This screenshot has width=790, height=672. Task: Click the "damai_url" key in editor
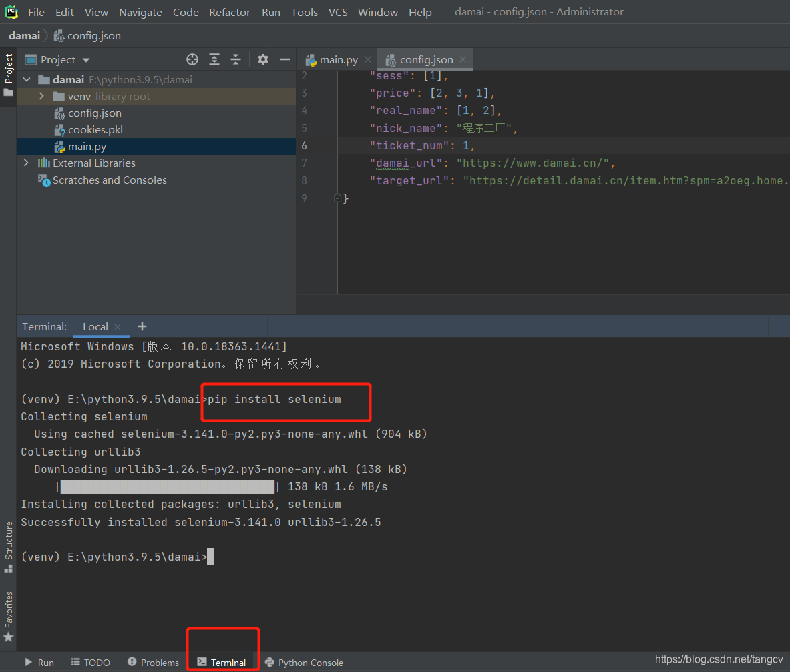[x=409, y=163]
